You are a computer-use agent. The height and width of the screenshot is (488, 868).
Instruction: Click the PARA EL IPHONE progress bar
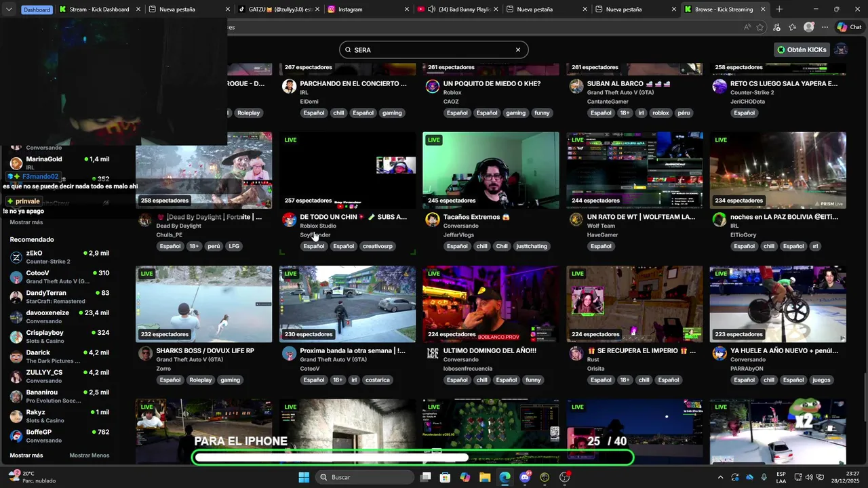click(x=414, y=457)
